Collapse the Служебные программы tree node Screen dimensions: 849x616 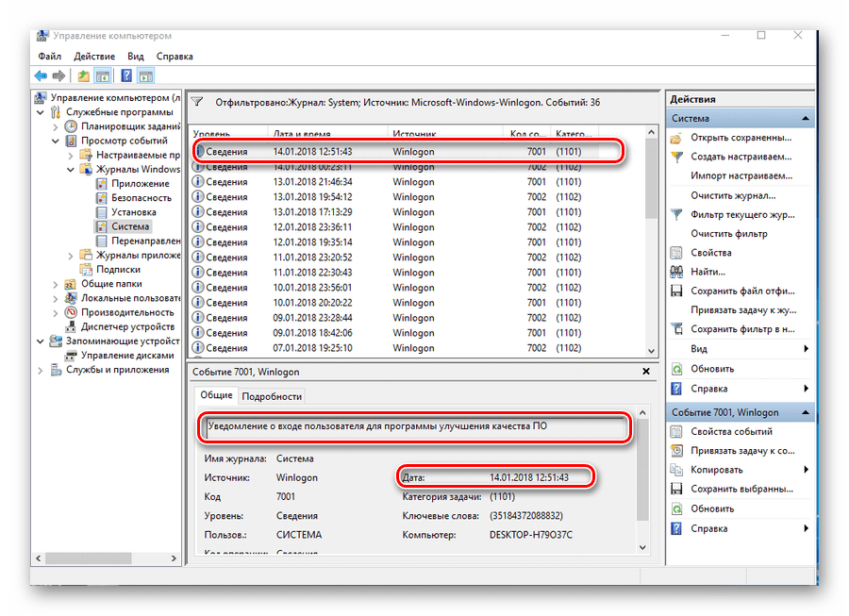(41, 112)
